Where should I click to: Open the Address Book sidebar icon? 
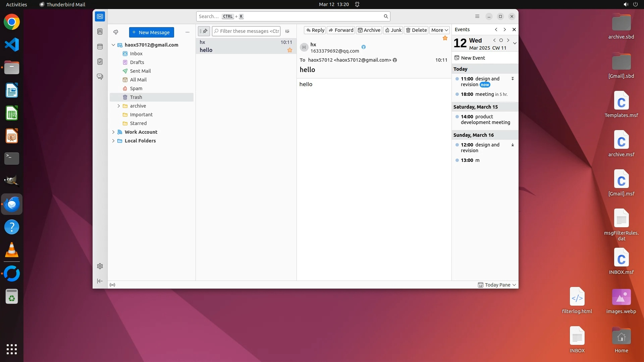click(100, 32)
